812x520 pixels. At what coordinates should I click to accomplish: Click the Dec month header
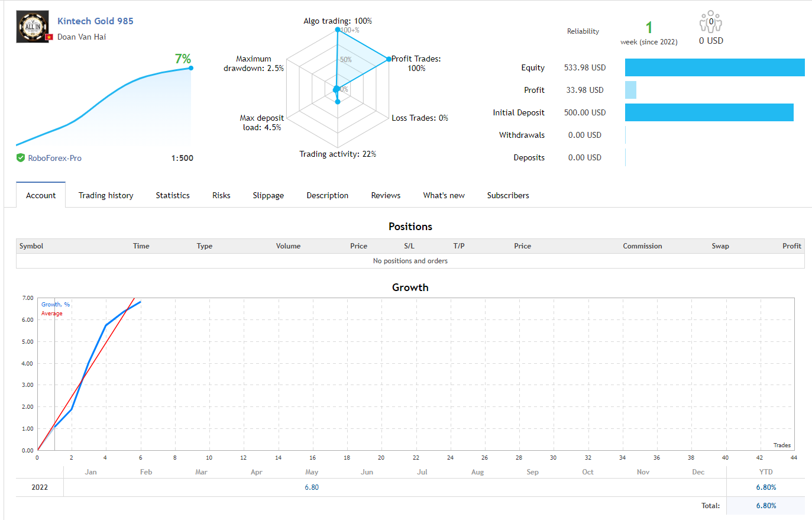coord(698,472)
